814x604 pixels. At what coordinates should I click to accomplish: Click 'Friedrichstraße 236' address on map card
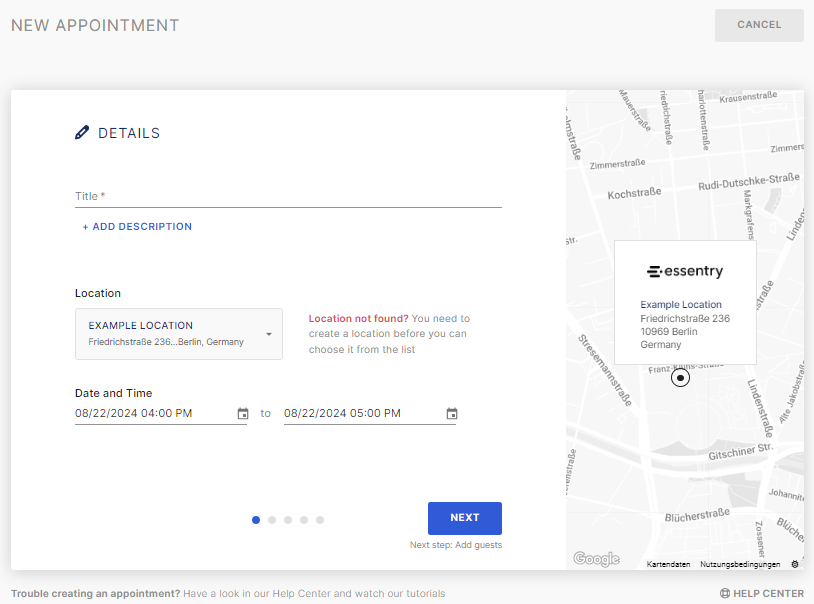click(x=685, y=318)
